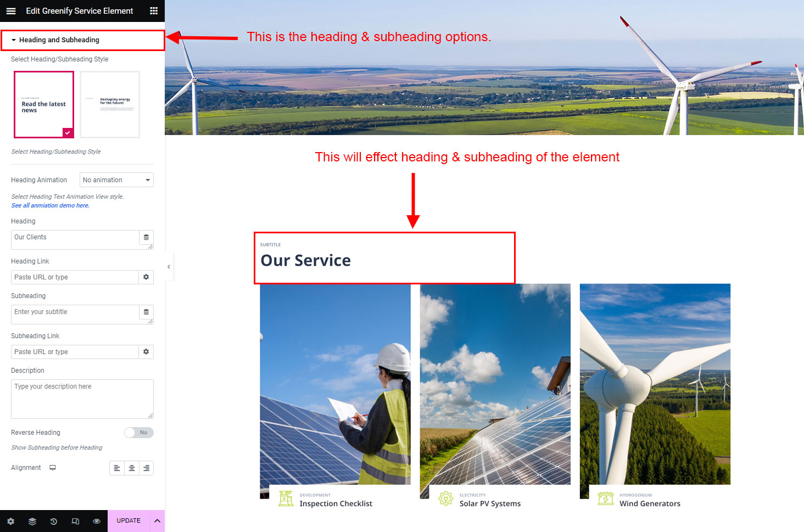Toggle the Reverse Heading switch
The width and height of the screenshot is (804, 532).
(x=138, y=433)
